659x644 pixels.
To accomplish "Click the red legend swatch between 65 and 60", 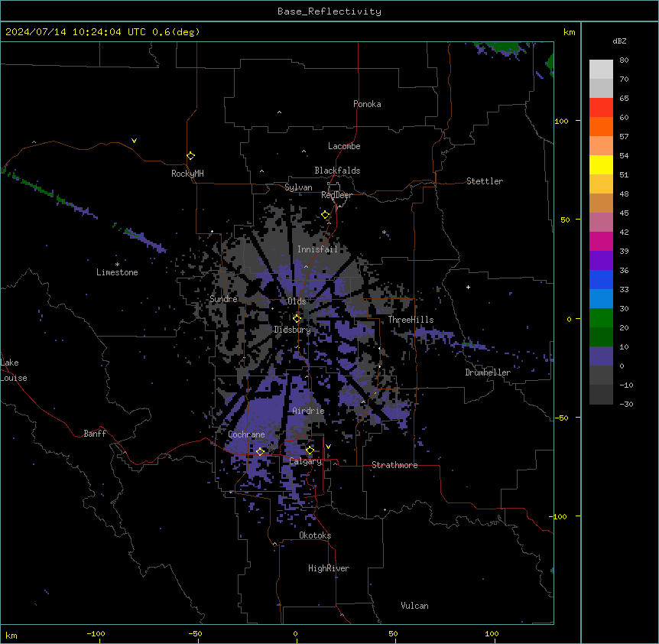I will [x=601, y=107].
